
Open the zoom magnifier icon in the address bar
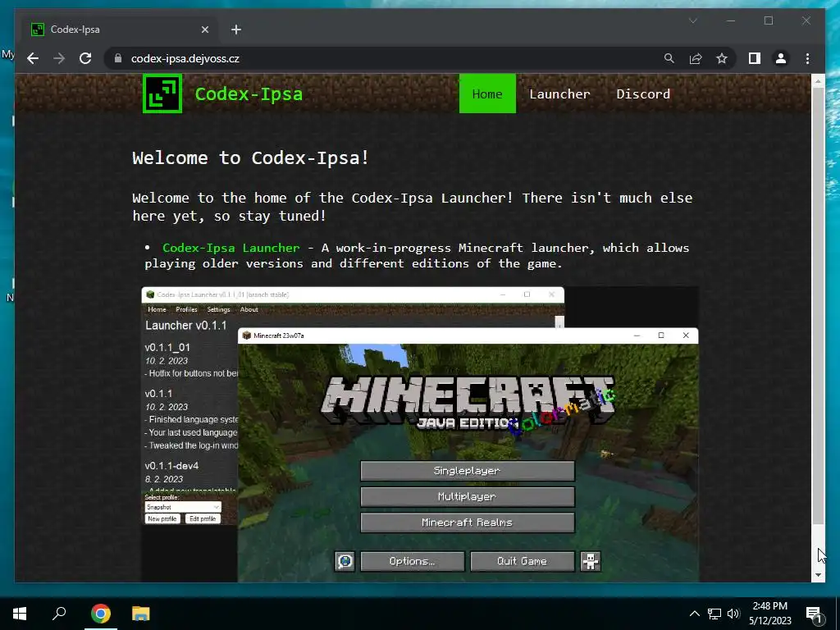tap(669, 58)
